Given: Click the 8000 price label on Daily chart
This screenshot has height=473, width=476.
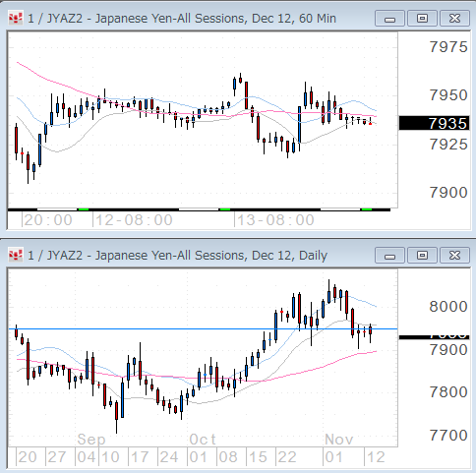Looking at the screenshot, I should tap(448, 307).
